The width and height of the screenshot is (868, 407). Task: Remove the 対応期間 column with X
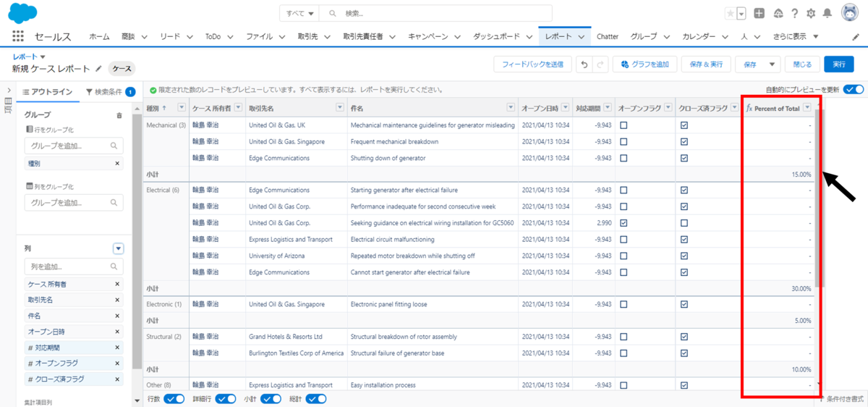coord(117,348)
